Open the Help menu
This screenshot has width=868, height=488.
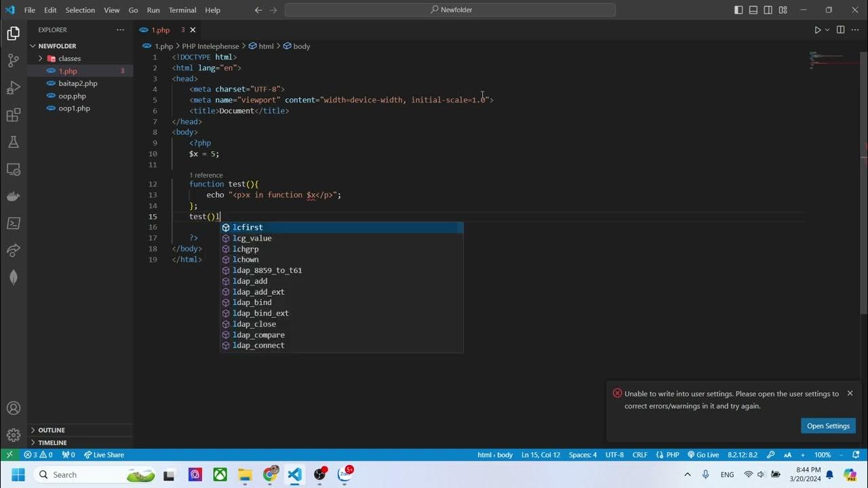tap(213, 10)
